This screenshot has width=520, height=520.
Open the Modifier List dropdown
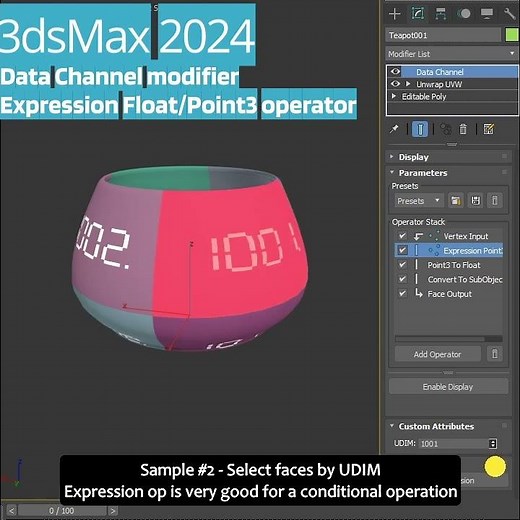452,54
